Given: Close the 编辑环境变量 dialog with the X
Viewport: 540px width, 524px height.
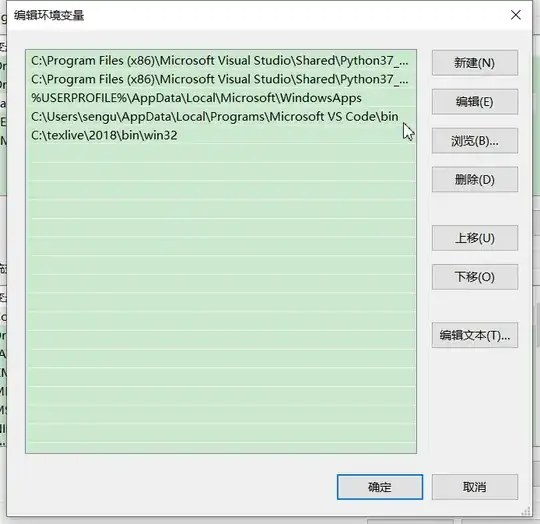Looking at the screenshot, I should coord(516,15).
